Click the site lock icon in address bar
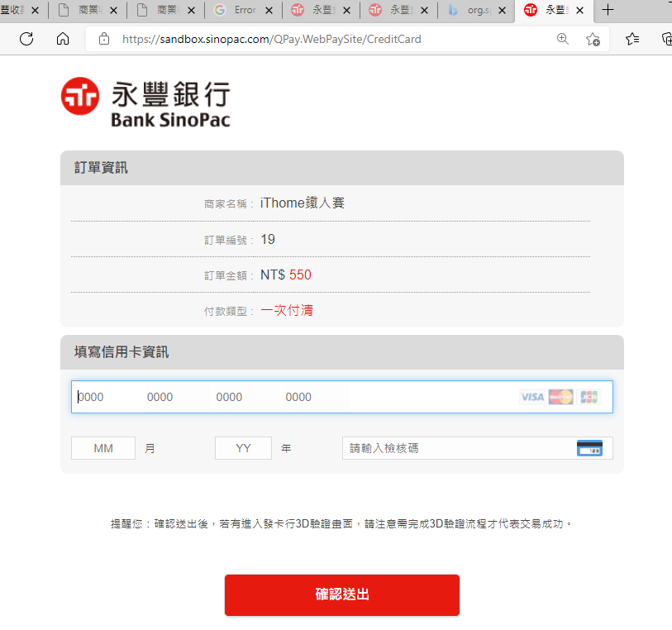This screenshot has height=630, width=672. point(103,39)
